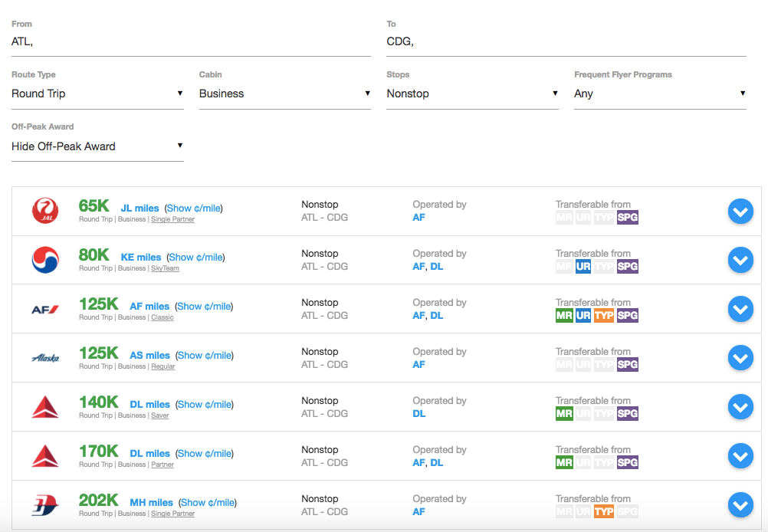
Task: Click the blue UR badge in KE row
Action: point(584,266)
